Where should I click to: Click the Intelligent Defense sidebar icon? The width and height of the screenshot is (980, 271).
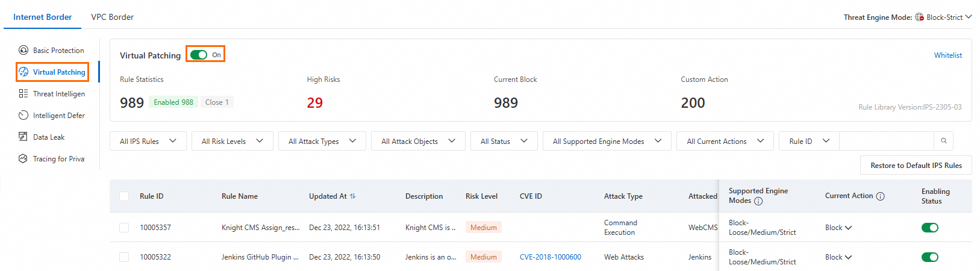(23, 115)
